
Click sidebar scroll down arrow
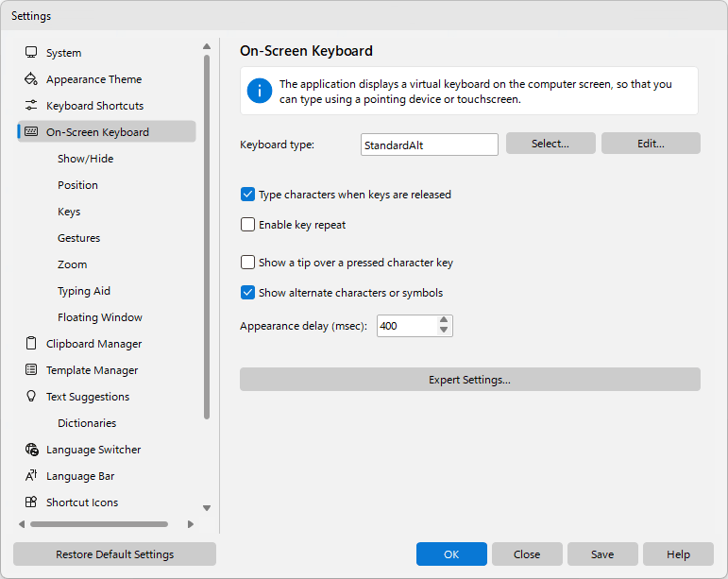pos(207,508)
